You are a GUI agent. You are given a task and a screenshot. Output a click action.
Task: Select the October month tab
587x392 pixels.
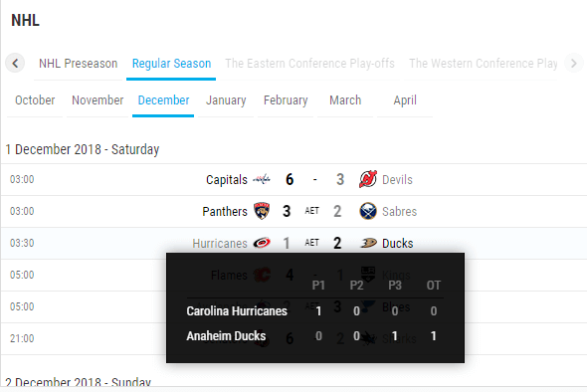[35, 100]
